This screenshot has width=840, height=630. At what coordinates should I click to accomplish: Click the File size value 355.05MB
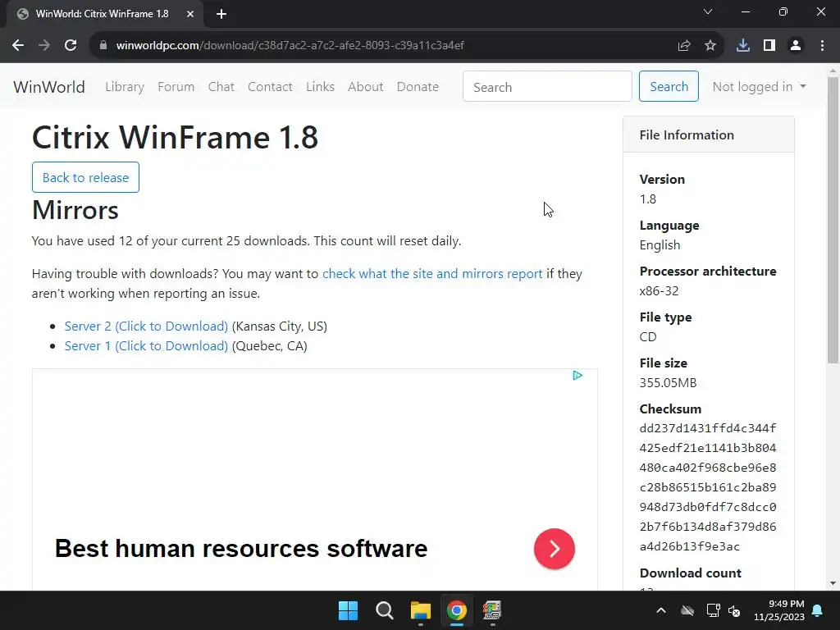(668, 383)
